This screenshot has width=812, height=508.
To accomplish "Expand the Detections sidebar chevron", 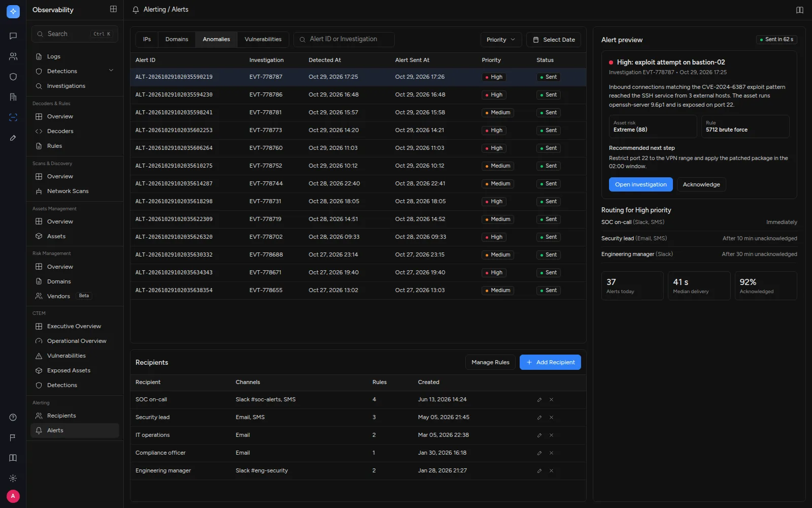I will (x=111, y=71).
